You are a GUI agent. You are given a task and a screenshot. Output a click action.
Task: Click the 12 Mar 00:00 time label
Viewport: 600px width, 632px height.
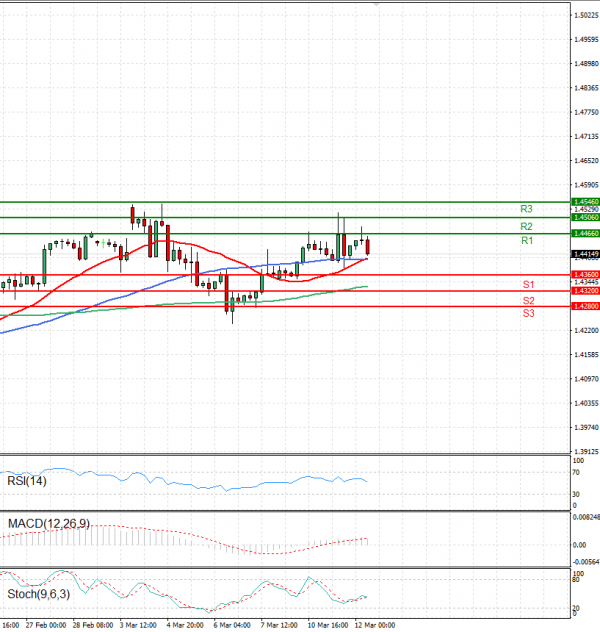click(x=375, y=625)
